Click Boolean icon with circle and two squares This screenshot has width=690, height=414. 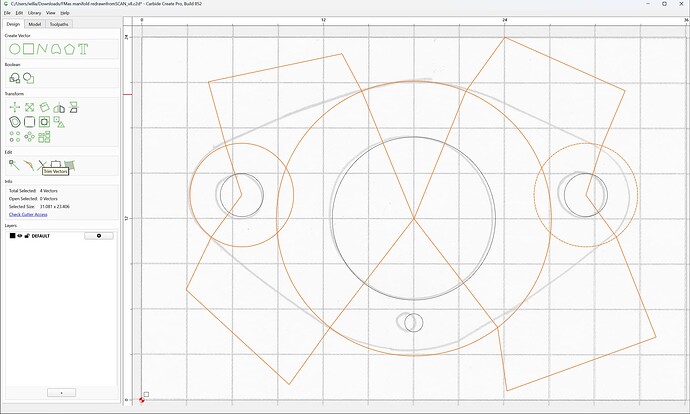click(x=15, y=78)
